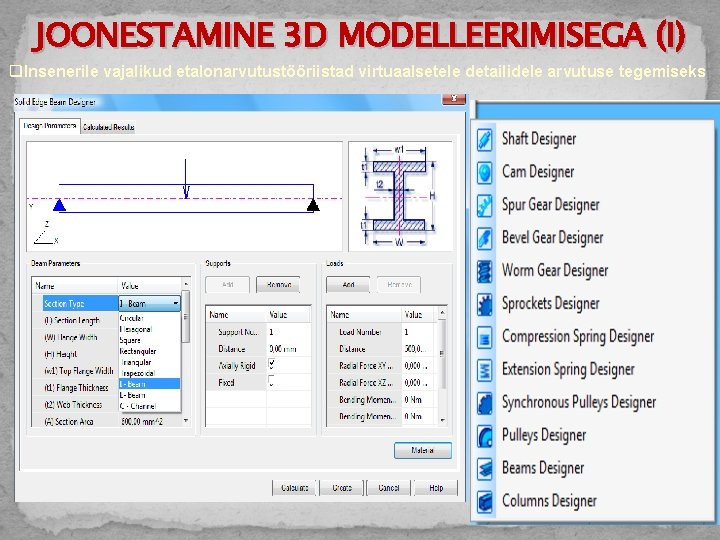The height and width of the screenshot is (540, 720).
Task: Choose Hexagonal section type
Action: coord(150,329)
